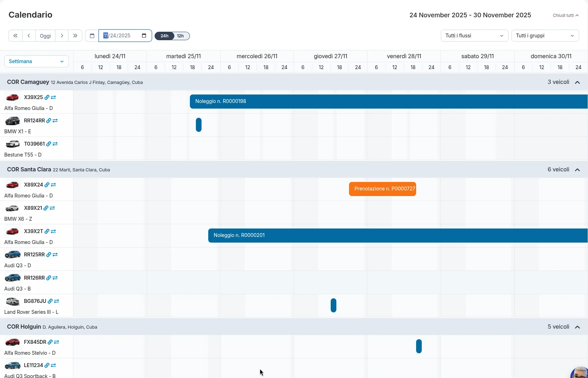Click the blue marker in the RR124RR row

pyautogui.click(x=199, y=125)
